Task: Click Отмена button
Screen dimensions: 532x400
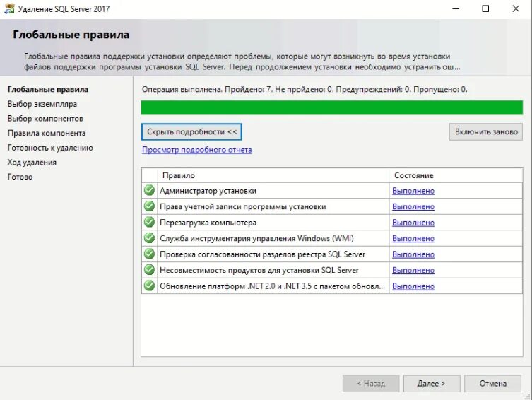Action: [492, 383]
